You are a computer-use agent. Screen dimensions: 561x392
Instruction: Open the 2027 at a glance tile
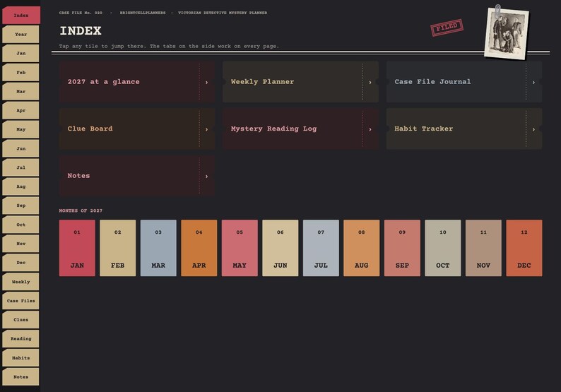point(137,82)
